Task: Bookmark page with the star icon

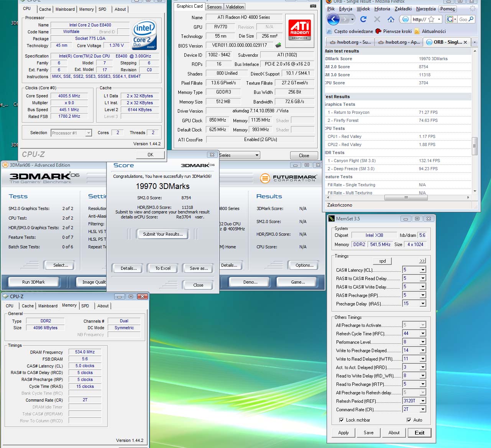Action: pyautogui.click(x=431, y=19)
